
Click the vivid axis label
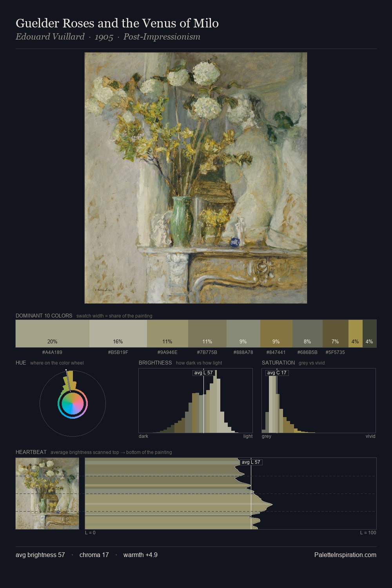(370, 436)
